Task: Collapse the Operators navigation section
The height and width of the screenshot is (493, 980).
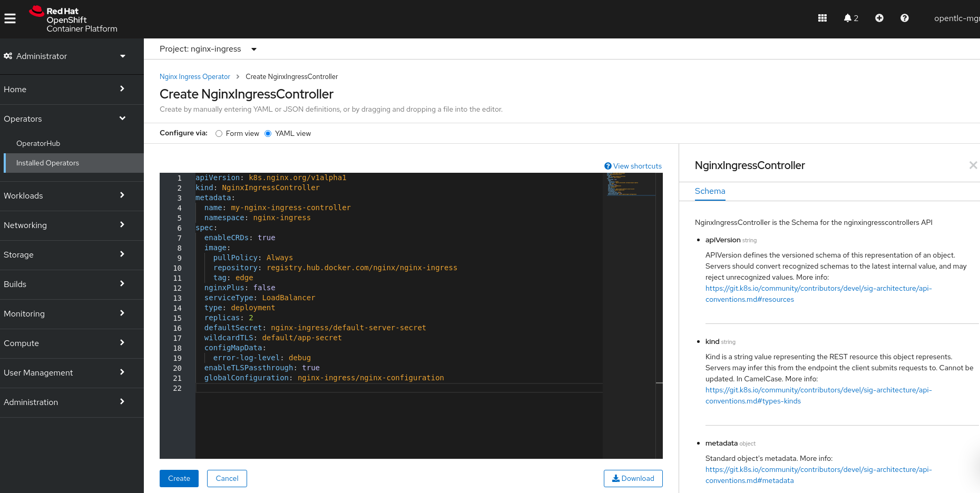Action: pyautogui.click(x=64, y=119)
